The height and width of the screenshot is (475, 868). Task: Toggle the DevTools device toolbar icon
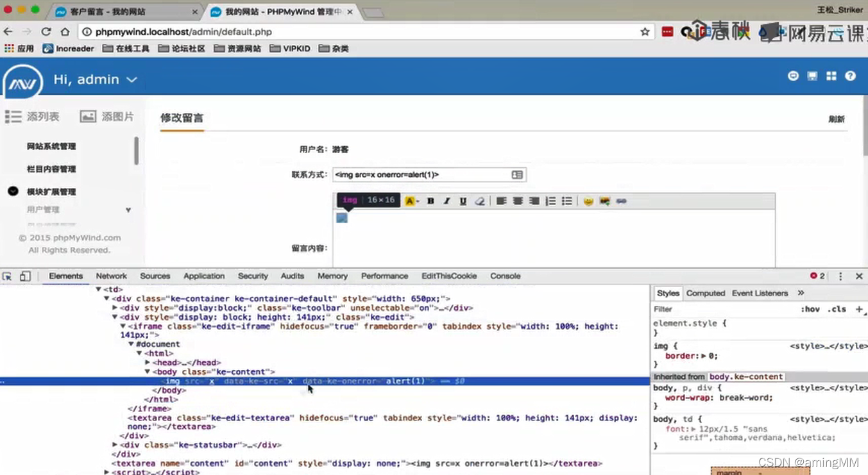tap(25, 276)
